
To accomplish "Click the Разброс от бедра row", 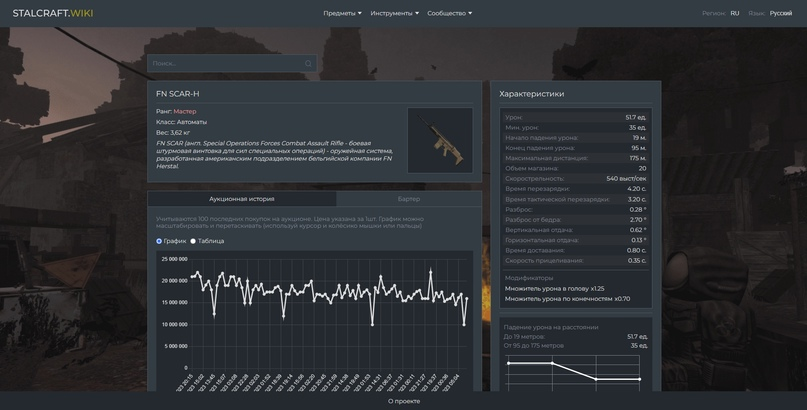I will pos(575,220).
